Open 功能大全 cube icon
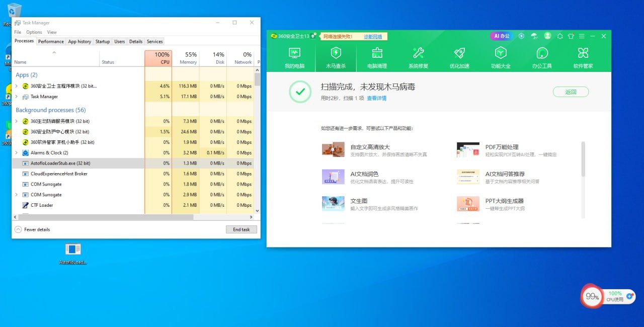This screenshot has height=327, width=644. pos(501,53)
